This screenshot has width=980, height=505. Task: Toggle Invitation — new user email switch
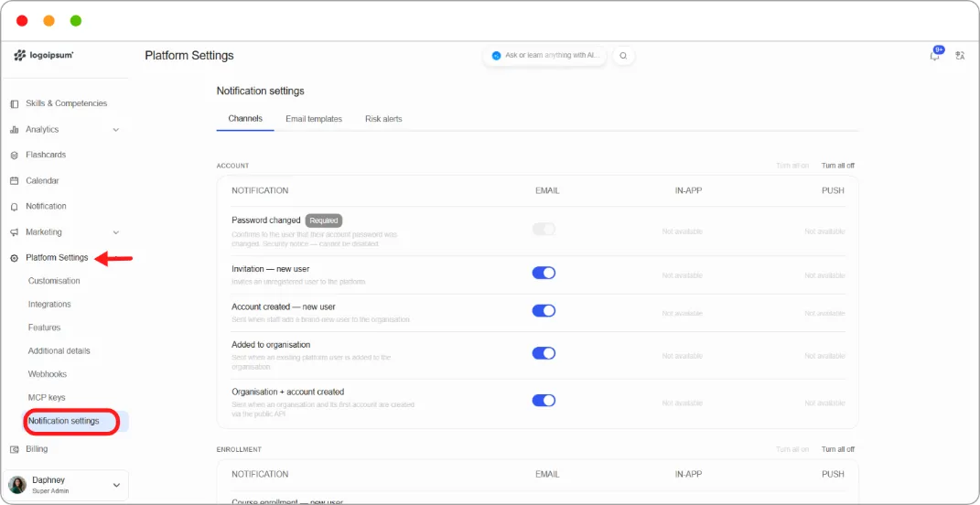coord(544,273)
